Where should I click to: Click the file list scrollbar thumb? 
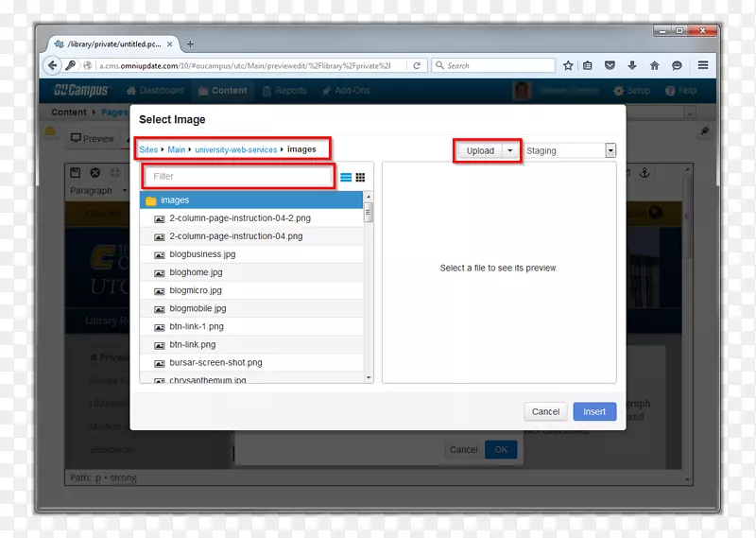[369, 213]
